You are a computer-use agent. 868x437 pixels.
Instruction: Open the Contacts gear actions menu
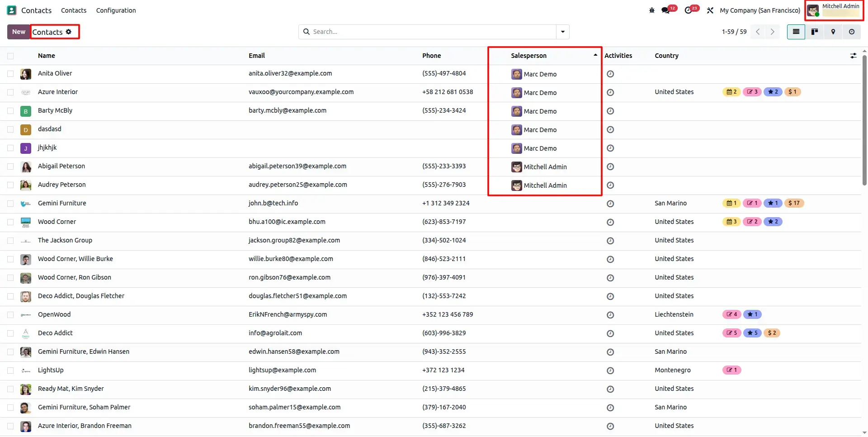pos(69,32)
